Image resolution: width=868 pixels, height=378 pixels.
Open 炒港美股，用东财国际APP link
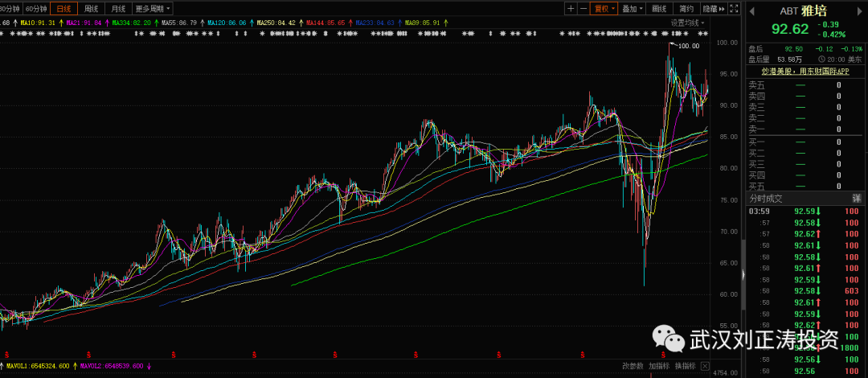tap(805, 71)
